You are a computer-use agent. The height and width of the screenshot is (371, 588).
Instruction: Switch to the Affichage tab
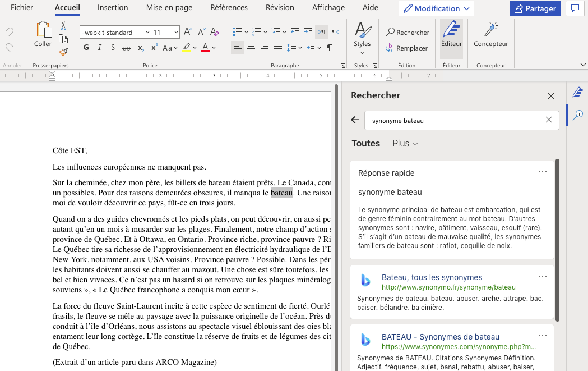pos(328,7)
